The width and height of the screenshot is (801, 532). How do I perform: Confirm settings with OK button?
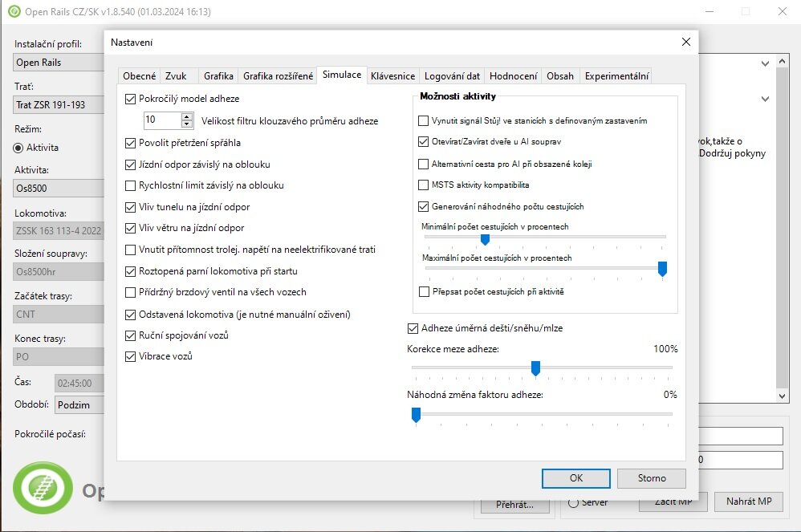(575, 478)
